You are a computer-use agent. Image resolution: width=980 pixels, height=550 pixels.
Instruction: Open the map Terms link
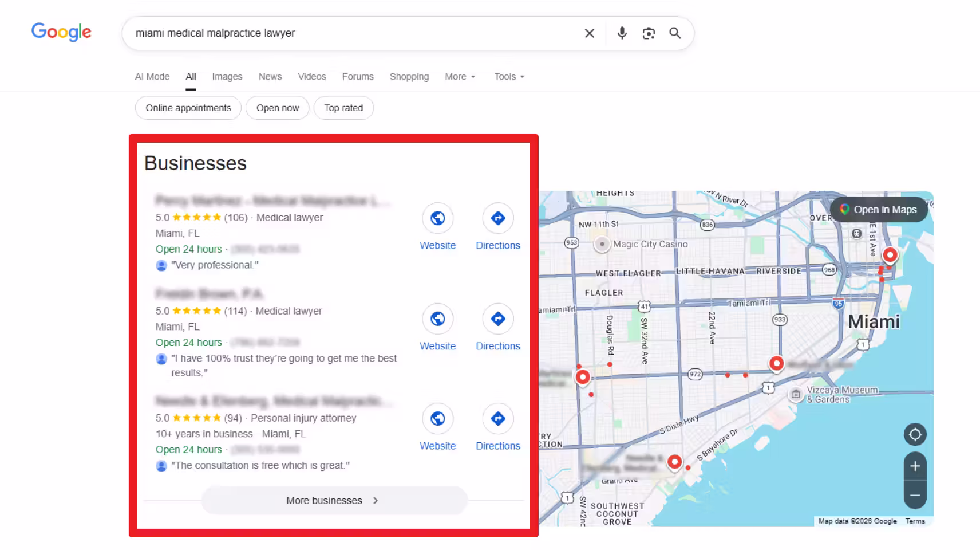coord(915,521)
